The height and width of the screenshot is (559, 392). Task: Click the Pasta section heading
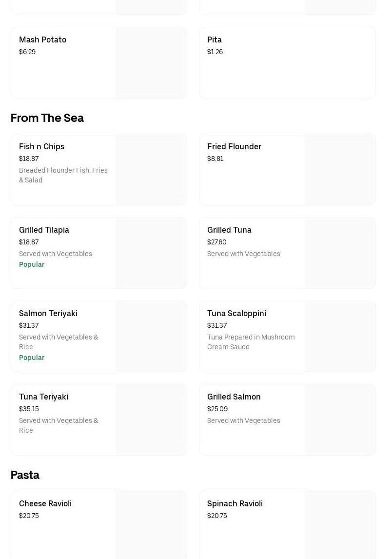[25, 475]
